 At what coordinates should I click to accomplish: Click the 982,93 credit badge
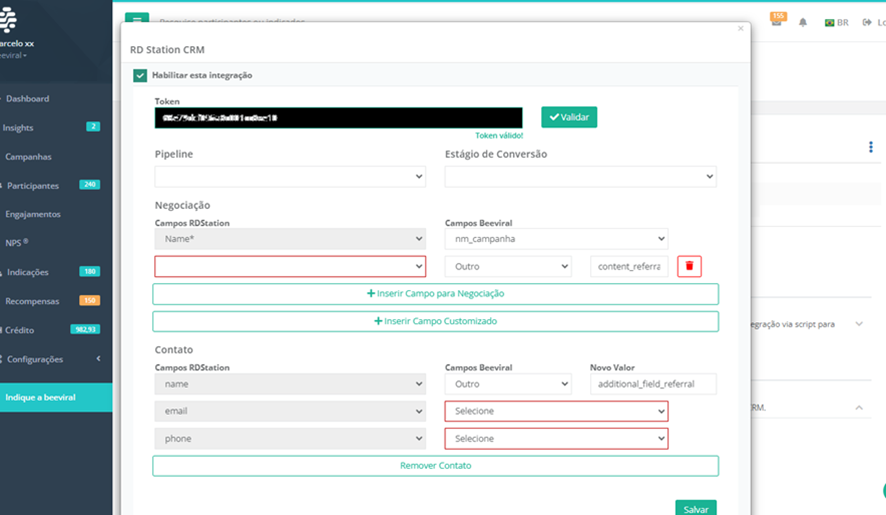tap(85, 329)
